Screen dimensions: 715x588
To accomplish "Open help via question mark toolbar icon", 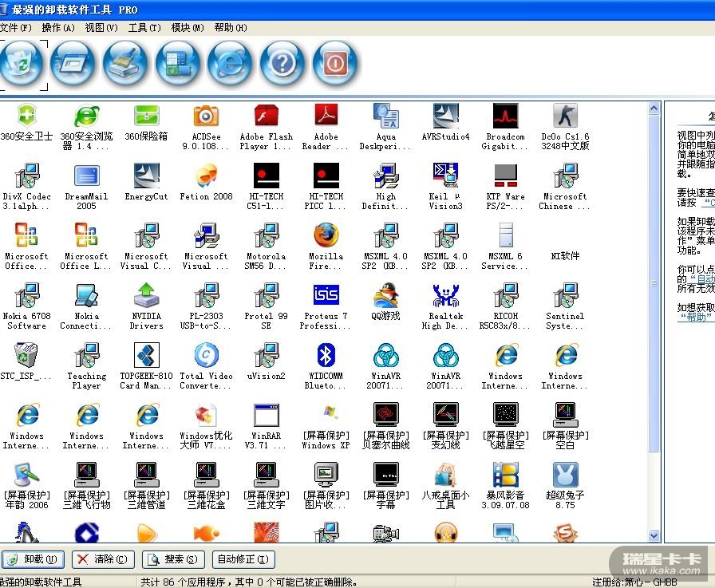I will coord(282,63).
